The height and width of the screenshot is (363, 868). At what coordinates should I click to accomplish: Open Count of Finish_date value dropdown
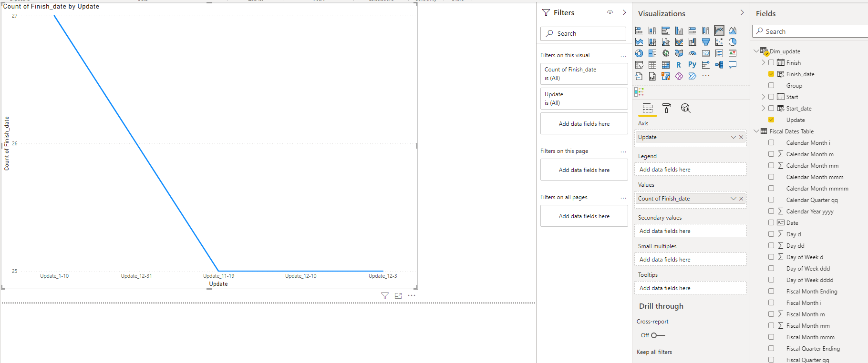click(734, 199)
